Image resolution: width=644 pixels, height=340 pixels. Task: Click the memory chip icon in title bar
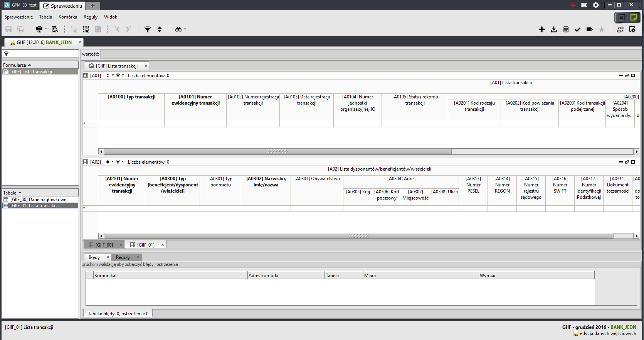point(584,5)
